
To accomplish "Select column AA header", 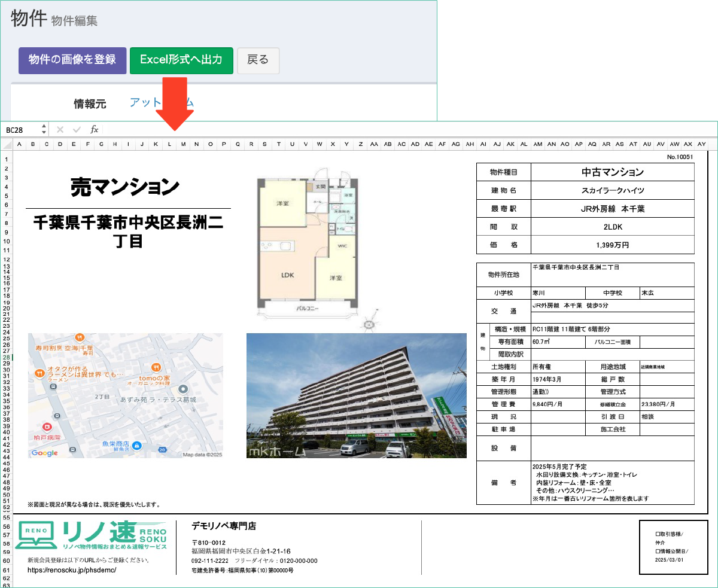I will tap(374, 144).
